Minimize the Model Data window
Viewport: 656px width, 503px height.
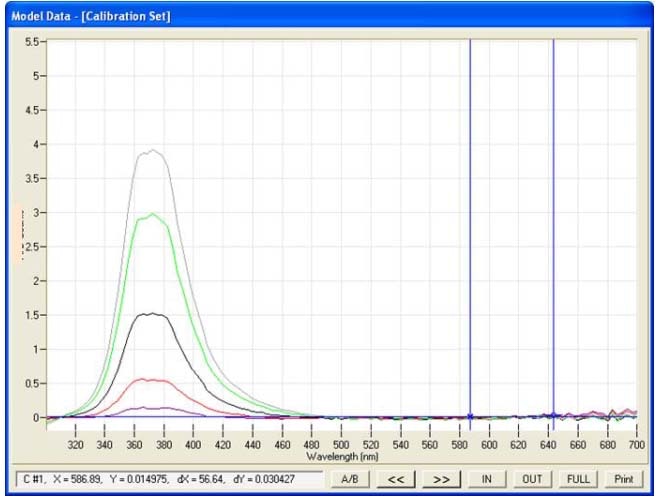pos(597,17)
